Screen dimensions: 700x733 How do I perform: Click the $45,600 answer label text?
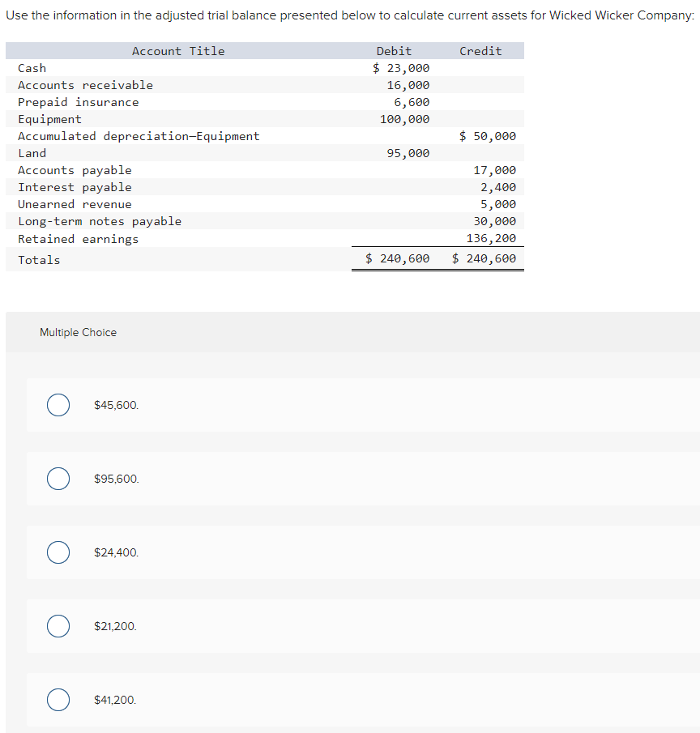coord(116,404)
